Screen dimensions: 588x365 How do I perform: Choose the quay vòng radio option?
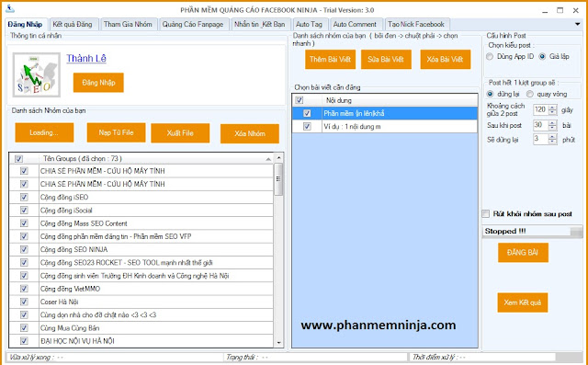(x=530, y=94)
